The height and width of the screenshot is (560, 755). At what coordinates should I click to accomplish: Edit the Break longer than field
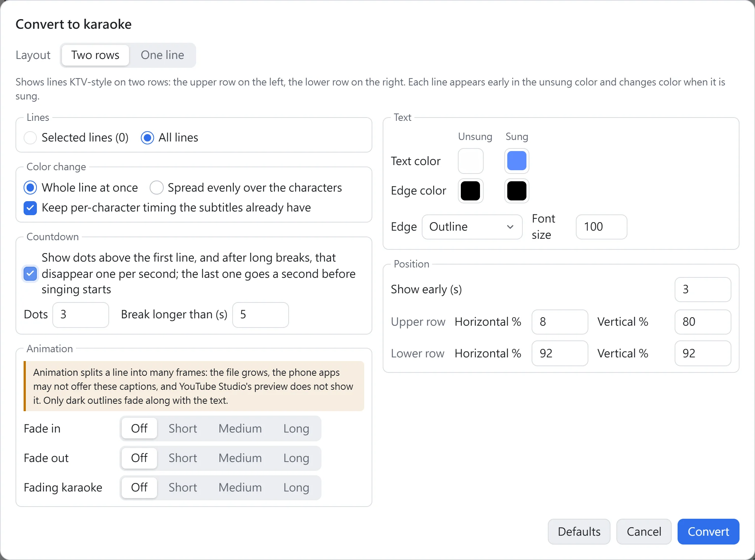point(261,315)
